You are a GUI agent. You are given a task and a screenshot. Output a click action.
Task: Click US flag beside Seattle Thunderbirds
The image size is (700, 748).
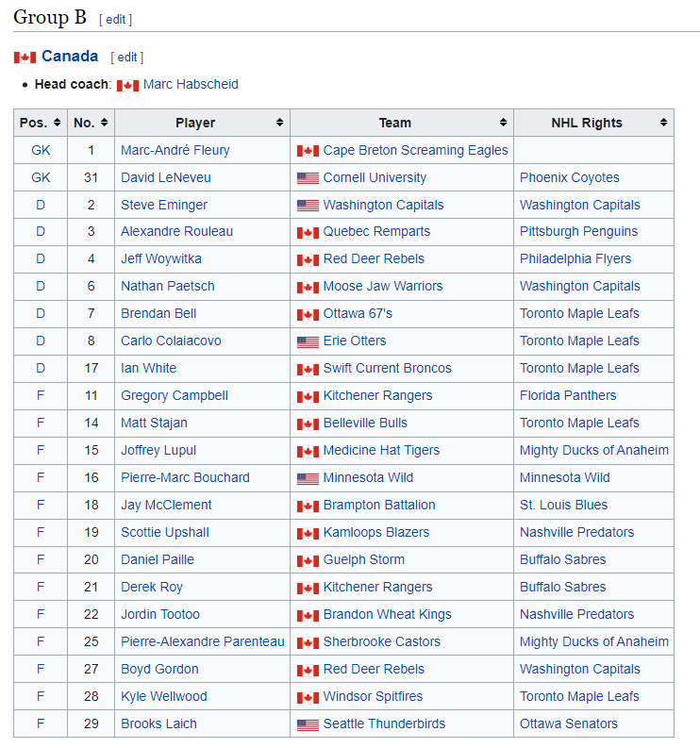308,725
